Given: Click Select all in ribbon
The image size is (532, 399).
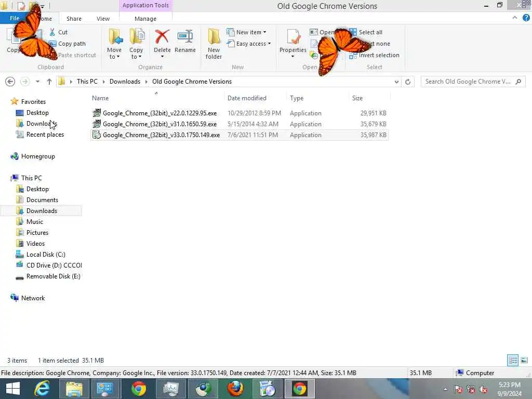Looking at the screenshot, I should point(366,32).
